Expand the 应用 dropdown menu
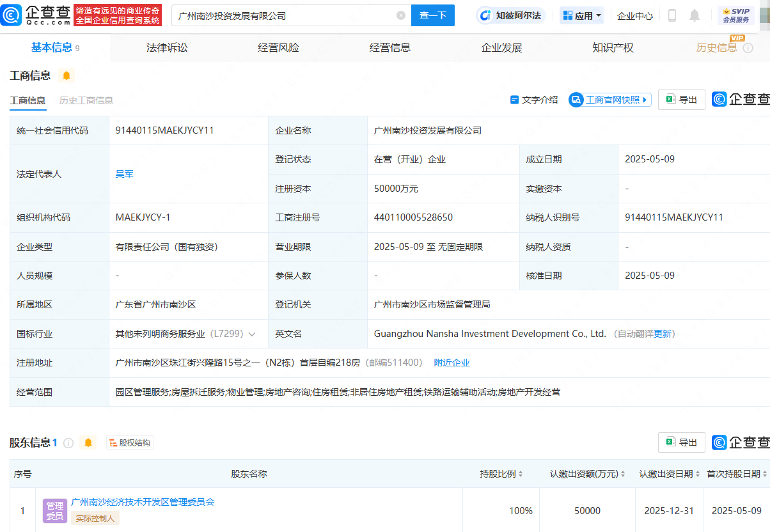Image resolution: width=770 pixels, height=532 pixels. [x=582, y=15]
